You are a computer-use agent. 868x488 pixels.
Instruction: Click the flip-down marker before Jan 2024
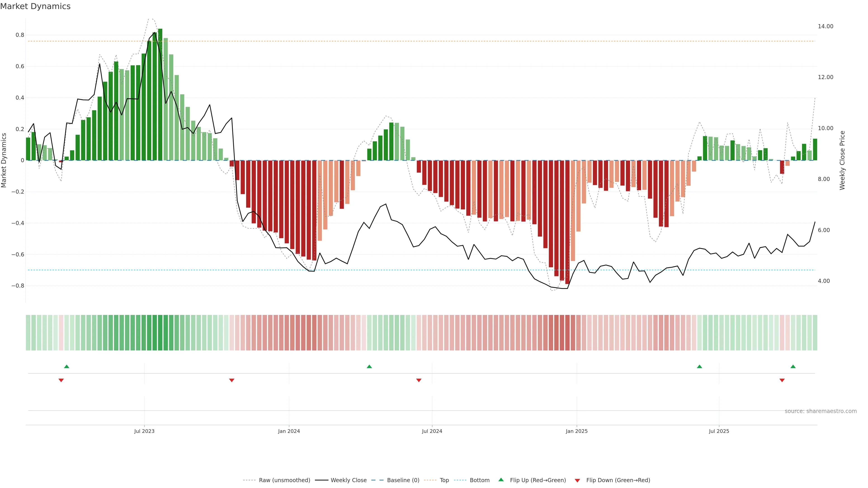pos(231,380)
